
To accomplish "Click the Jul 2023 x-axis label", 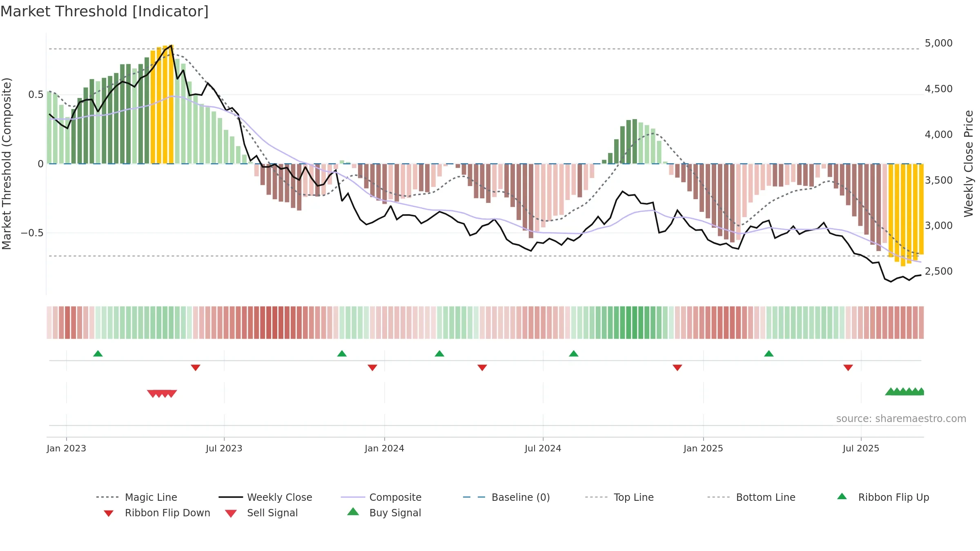I will pos(224,449).
